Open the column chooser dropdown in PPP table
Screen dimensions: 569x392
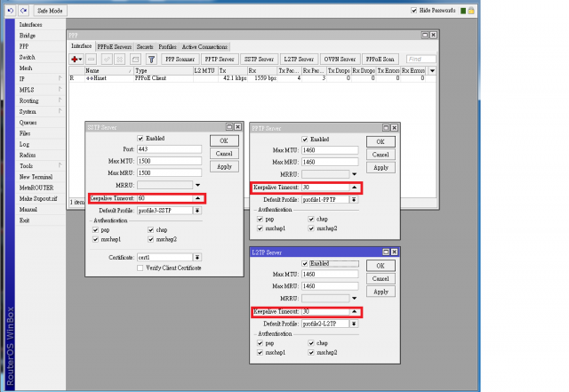point(432,71)
